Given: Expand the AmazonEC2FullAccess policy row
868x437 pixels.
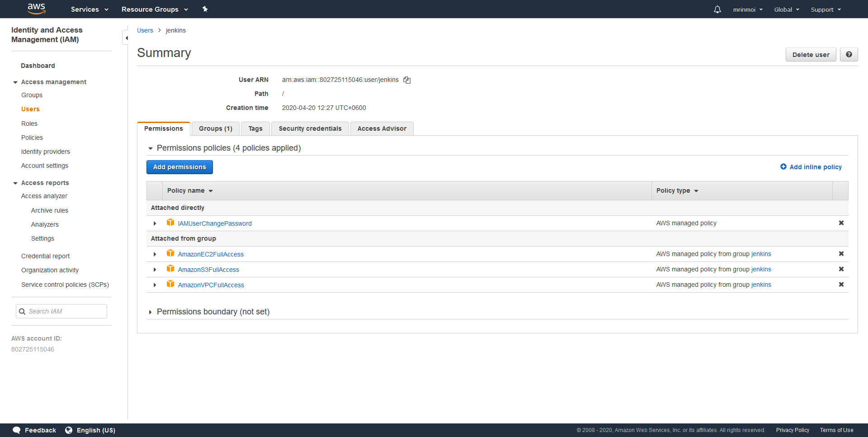Looking at the screenshot, I should click(155, 254).
